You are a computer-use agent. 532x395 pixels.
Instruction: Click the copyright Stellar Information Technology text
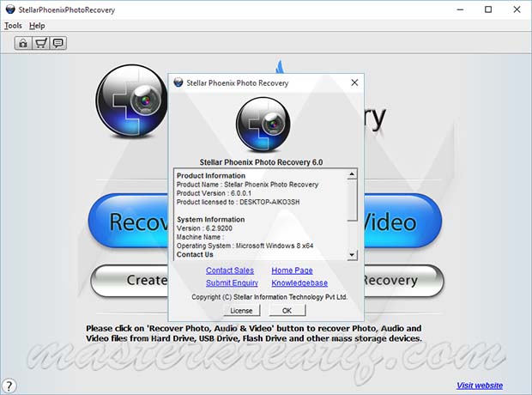pyautogui.click(x=269, y=297)
